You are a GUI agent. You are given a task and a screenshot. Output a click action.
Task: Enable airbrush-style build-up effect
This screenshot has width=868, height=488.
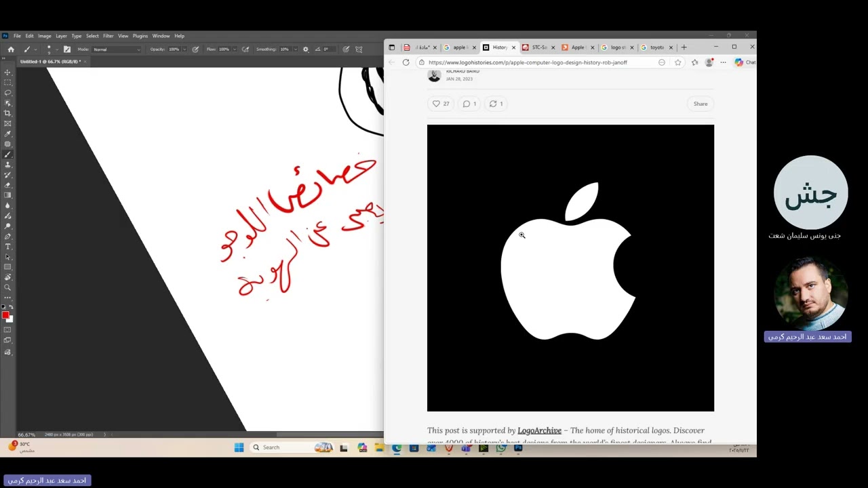click(245, 49)
